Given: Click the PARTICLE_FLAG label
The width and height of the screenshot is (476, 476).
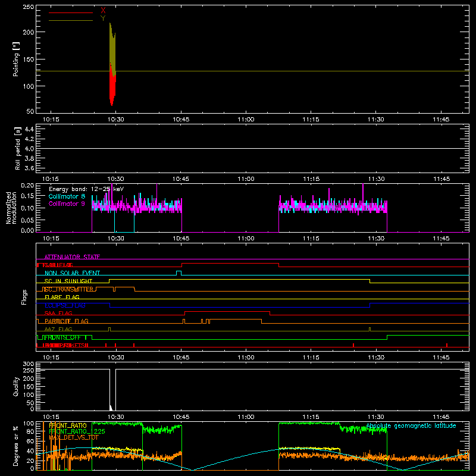Looking at the screenshot, I should pyautogui.click(x=67, y=321).
